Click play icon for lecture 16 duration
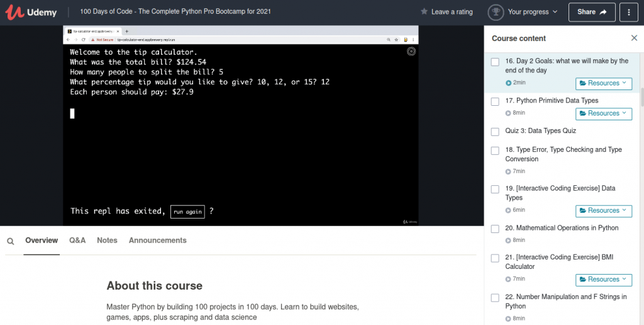Viewport: 644px width, 325px height. coord(508,83)
